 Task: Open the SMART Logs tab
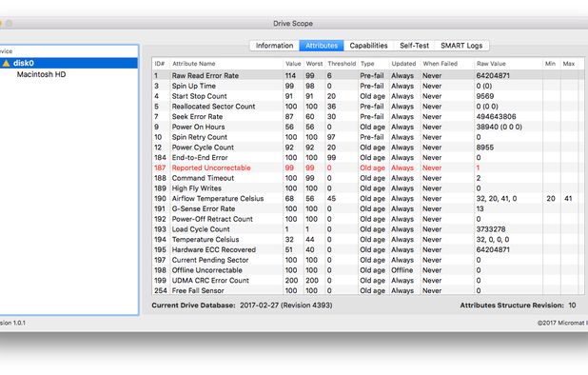pyautogui.click(x=461, y=46)
